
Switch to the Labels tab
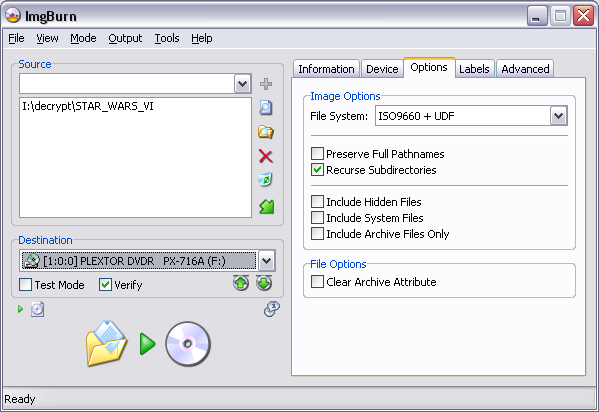click(474, 69)
